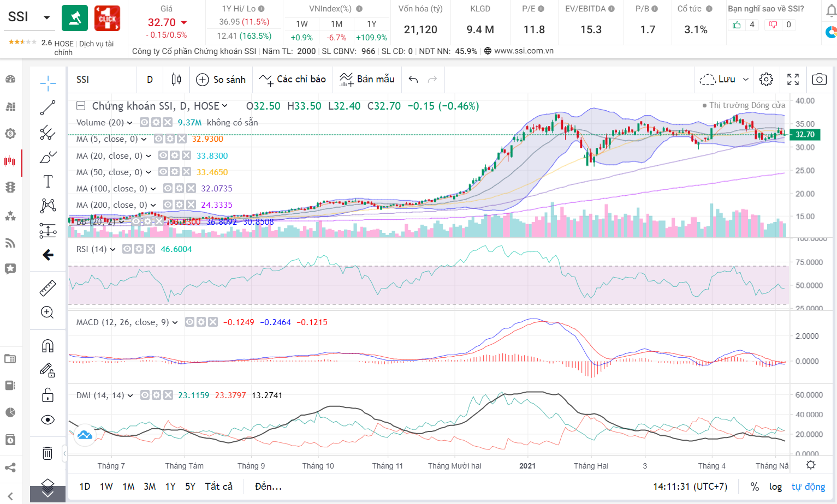This screenshot has height=504, width=837.
Task: Activate the zoom-in magnifier tool
Action: pyautogui.click(x=48, y=313)
